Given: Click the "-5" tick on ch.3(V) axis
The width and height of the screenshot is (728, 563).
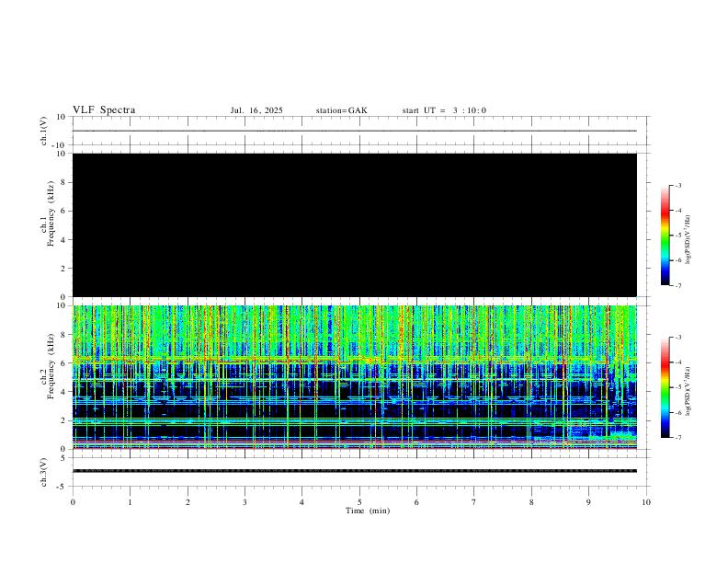Looking at the screenshot, I should [62, 487].
